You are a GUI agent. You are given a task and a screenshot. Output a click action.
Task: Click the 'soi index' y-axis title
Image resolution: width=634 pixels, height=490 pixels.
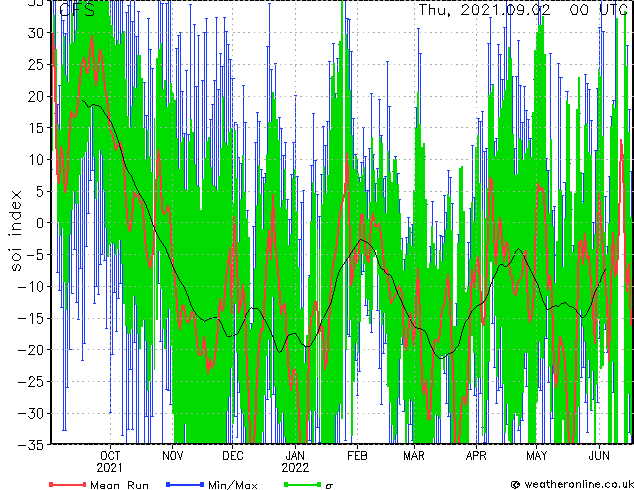tap(15, 231)
